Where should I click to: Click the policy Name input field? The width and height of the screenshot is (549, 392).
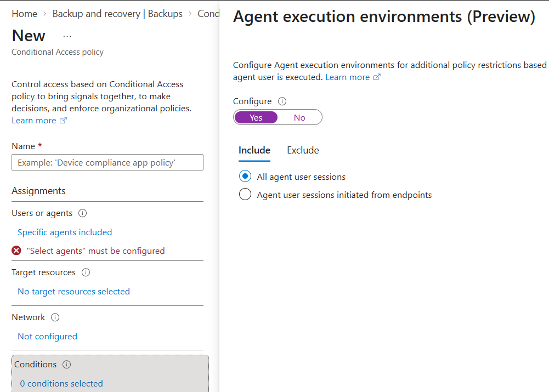pyautogui.click(x=107, y=162)
